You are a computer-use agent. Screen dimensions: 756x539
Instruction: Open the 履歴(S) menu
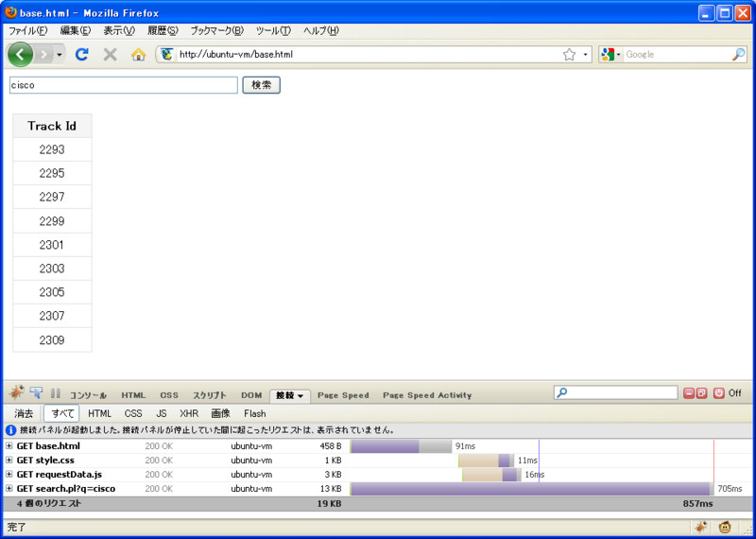pos(163,31)
